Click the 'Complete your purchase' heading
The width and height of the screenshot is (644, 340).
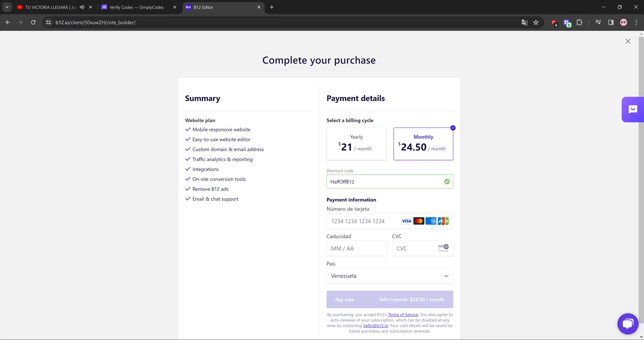[x=319, y=60]
